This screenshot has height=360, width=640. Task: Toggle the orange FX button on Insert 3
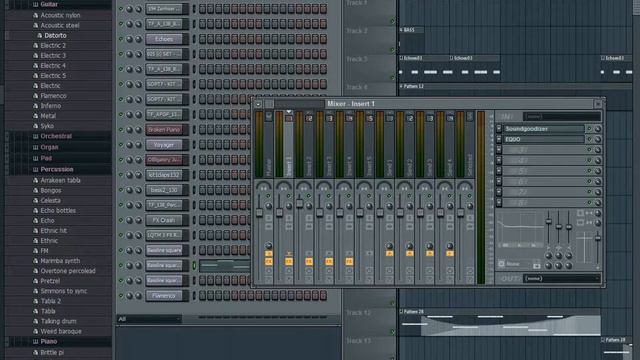click(329, 262)
